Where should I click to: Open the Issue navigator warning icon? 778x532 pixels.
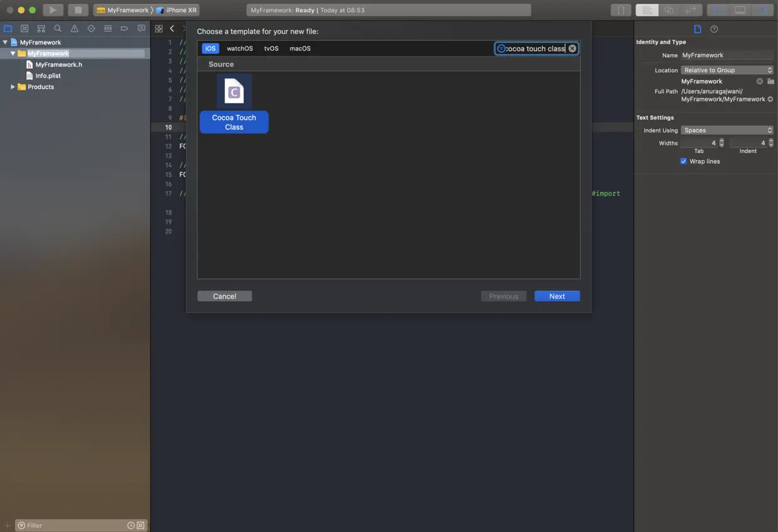click(75, 29)
